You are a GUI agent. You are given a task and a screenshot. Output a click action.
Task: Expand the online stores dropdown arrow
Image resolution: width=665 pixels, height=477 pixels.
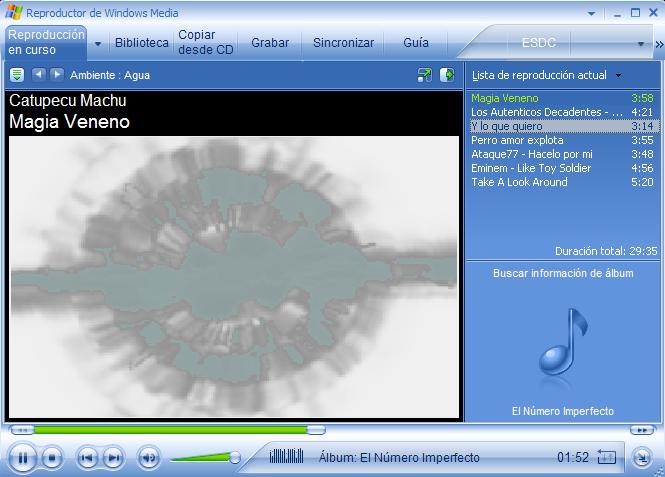click(641, 44)
